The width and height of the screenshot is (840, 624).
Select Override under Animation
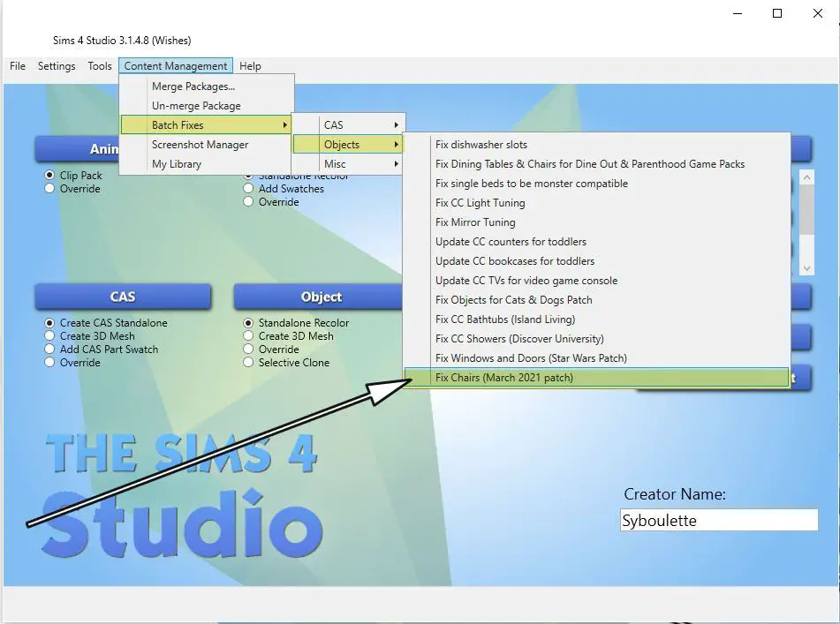[49, 188]
